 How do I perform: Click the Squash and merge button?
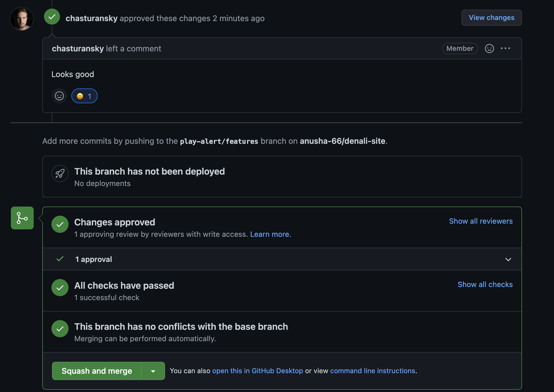pyautogui.click(x=96, y=371)
